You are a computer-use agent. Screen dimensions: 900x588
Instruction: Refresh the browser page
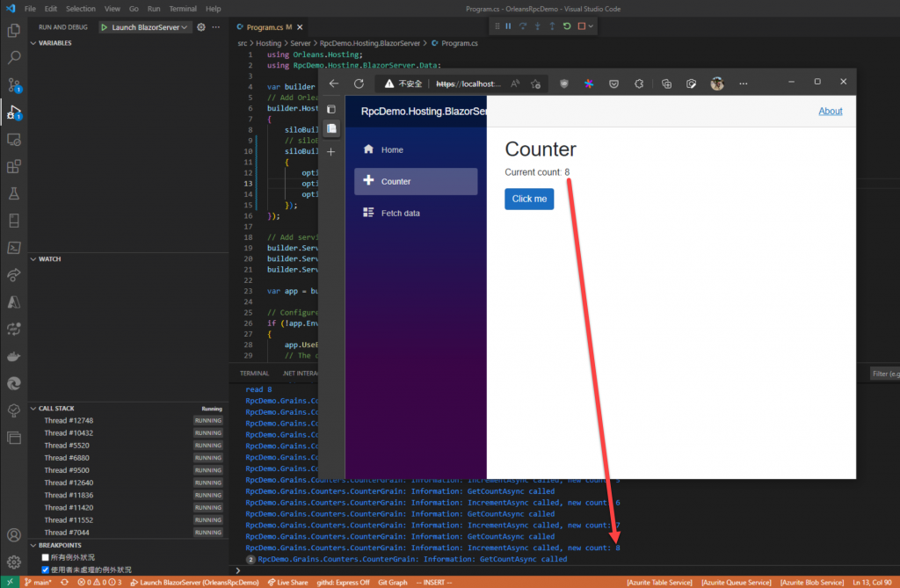click(x=359, y=83)
